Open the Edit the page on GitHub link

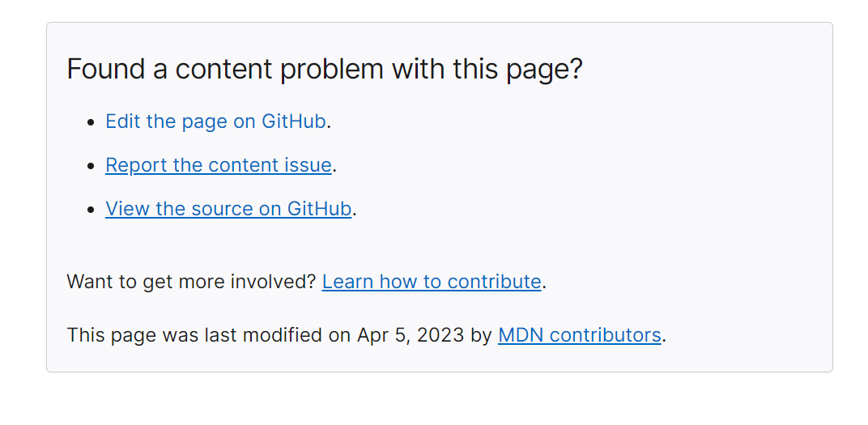215,121
